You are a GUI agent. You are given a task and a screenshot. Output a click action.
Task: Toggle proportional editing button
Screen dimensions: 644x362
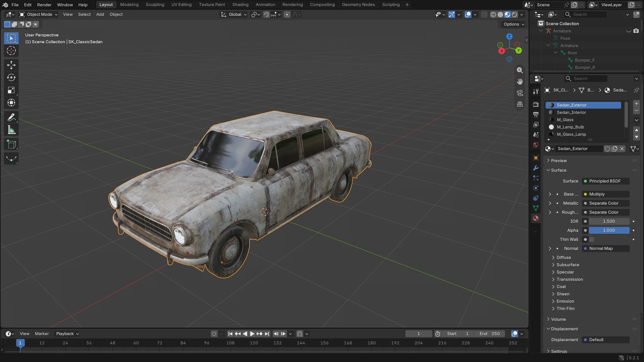tap(287, 14)
